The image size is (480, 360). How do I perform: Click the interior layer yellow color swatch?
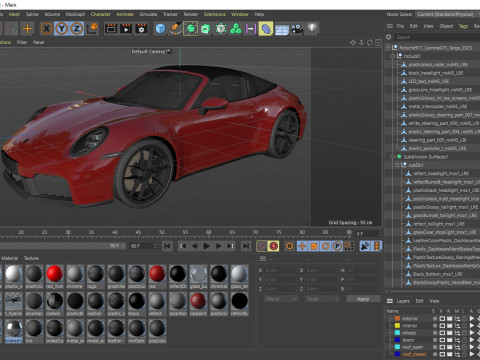click(397, 326)
